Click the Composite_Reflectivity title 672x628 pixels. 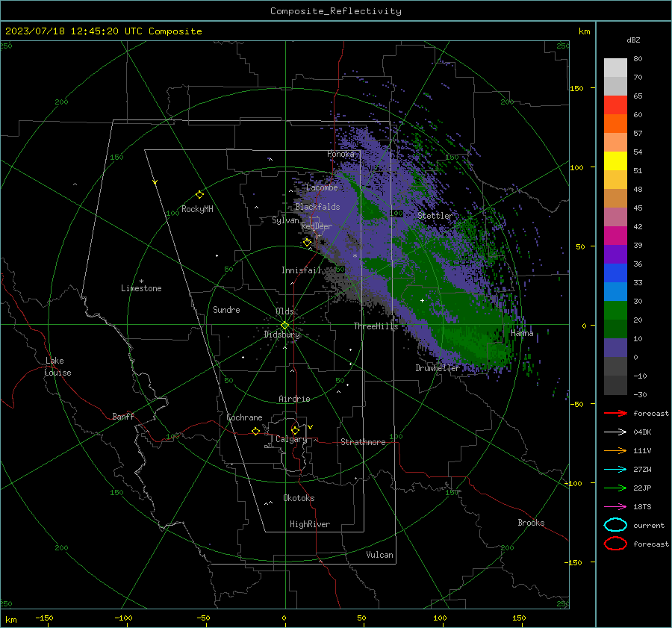click(335, 11)
